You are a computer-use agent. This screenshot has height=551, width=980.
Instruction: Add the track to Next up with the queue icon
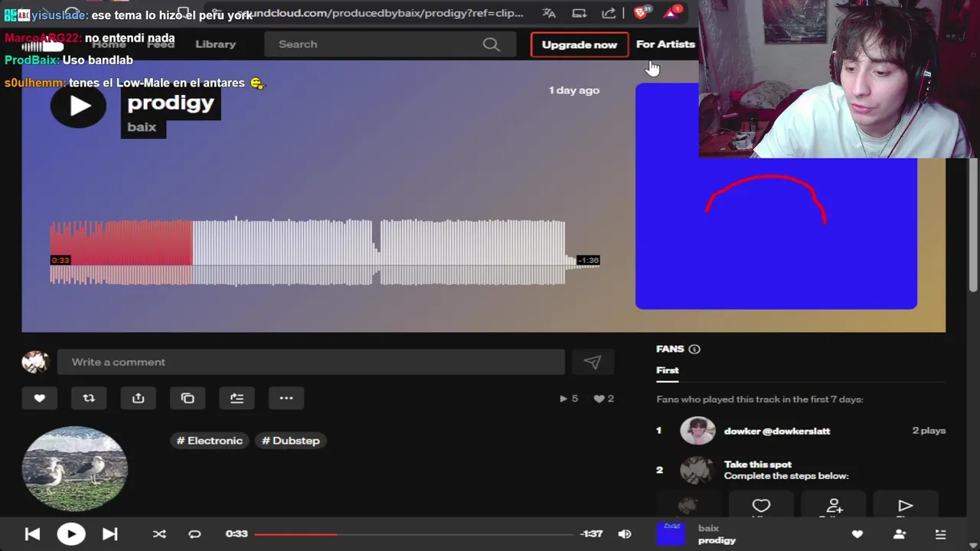(237, 398)
